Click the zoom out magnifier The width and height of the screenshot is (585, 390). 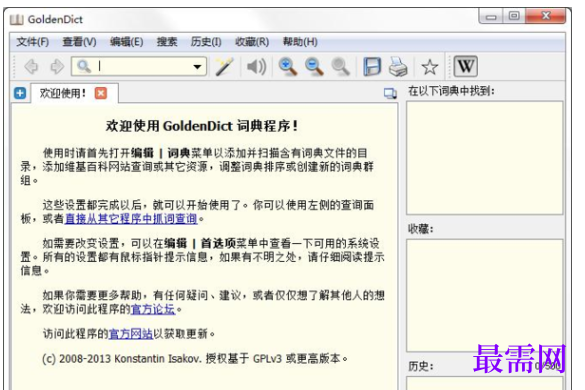pyautogui.click(x=314, y=67)
